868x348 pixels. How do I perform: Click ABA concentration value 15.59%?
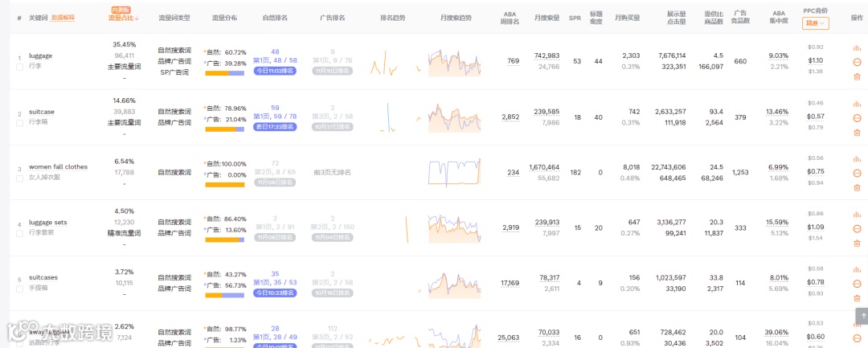[777, 223]
